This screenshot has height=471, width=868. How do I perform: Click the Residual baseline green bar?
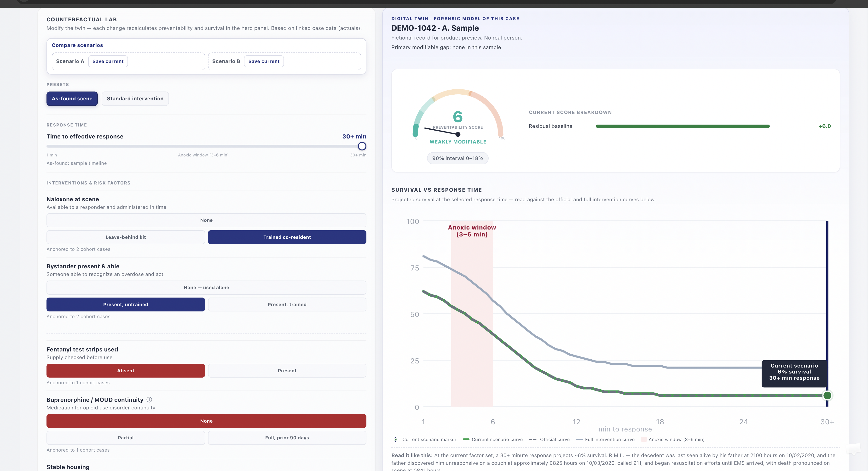click(683, 126)
